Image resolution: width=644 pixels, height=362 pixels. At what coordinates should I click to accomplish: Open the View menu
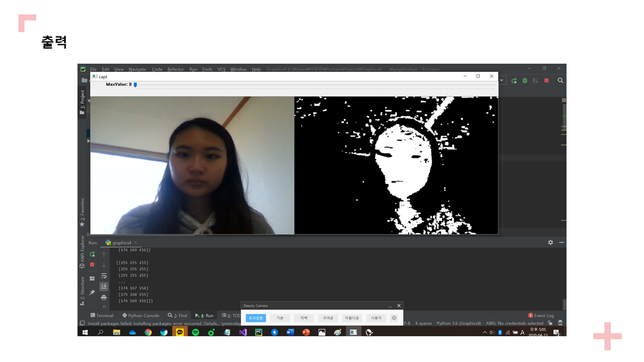(x=119, y=69)
